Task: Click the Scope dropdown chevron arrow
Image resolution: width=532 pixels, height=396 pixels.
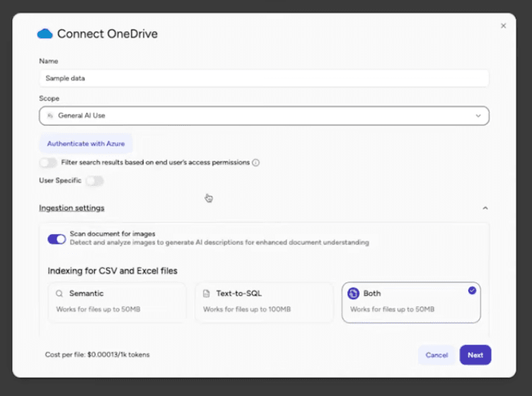Action: point(478,115)
